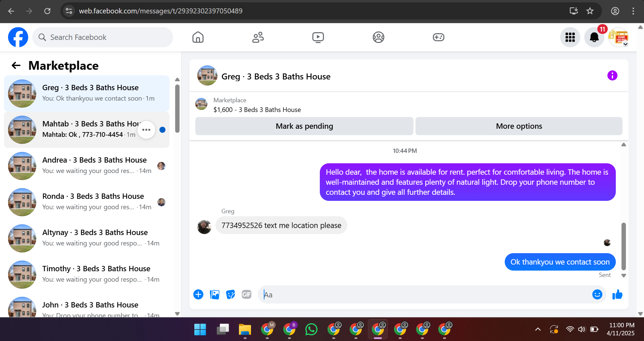Click the unread blue dot on Mahtab's chat
The height and width of the screenshot is (341, 644).
pos(162,130)
